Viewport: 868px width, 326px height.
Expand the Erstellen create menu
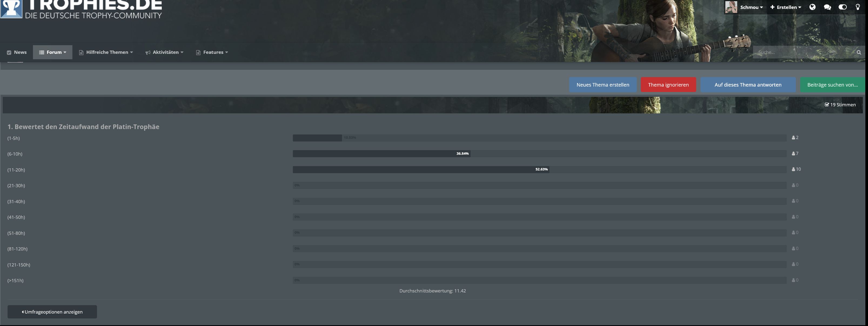coord(785,7)
